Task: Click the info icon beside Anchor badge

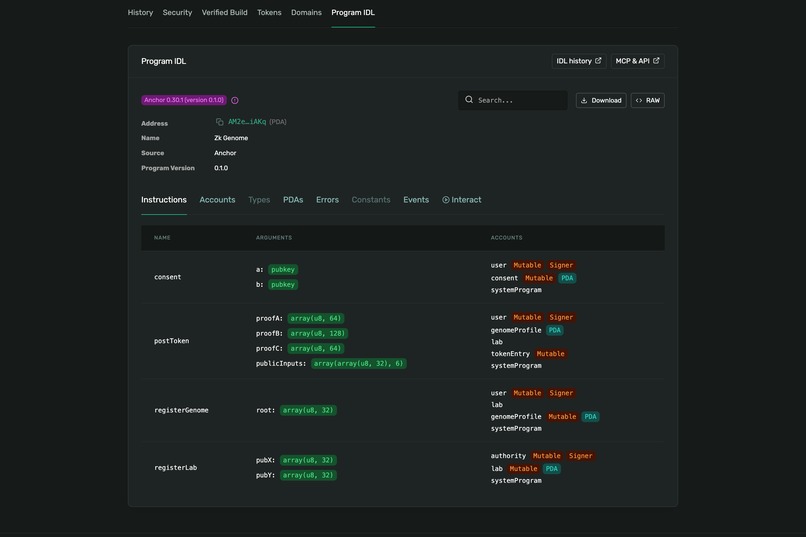Action: [235, 100]
